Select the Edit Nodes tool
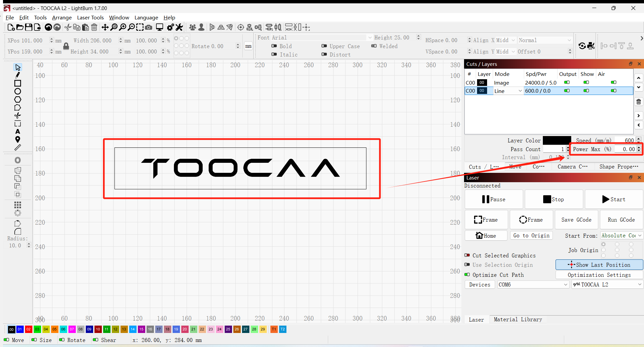644x347 pixels. coord(18,107)
